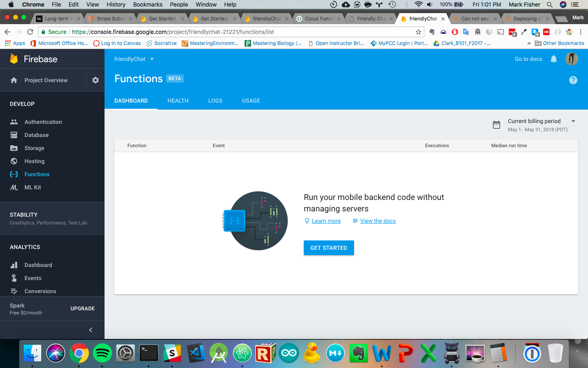Image resolution: width=588 pixels, height=368 pixels.
Task: Open Analytics Conversions icon
Action: pyautogui.click(x=14, y=291)
